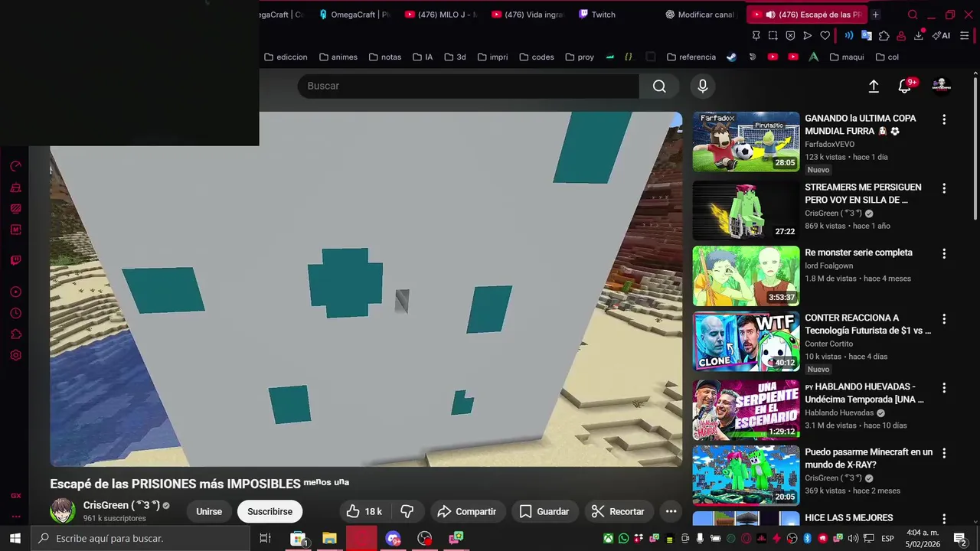
Task: Open browser downloads icon
Action: point(918,36)
